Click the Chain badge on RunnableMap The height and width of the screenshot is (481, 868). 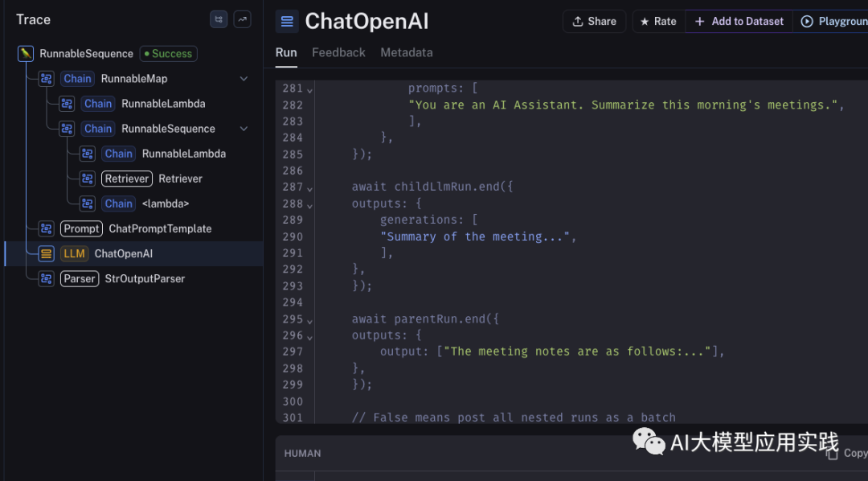coord(77,79)
